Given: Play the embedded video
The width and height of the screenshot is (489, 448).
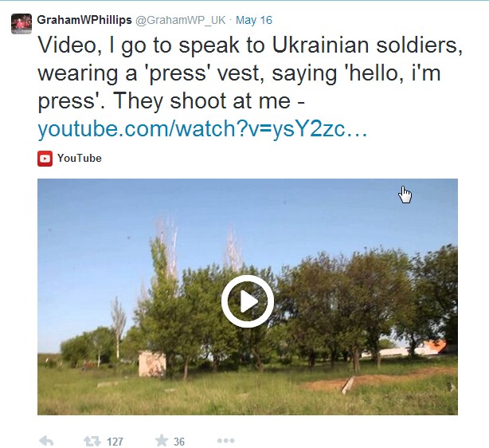Looking at the screenshot, I should (247, 301).
